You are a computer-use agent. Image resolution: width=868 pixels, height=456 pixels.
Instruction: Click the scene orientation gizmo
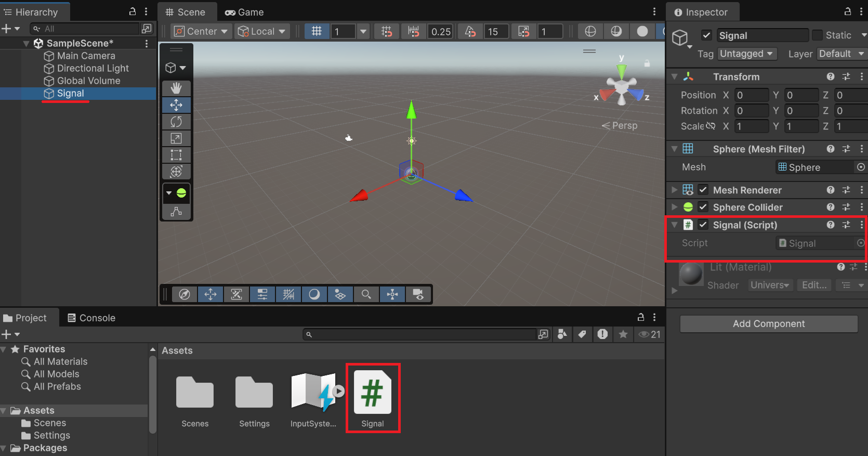tap(622, 85)
